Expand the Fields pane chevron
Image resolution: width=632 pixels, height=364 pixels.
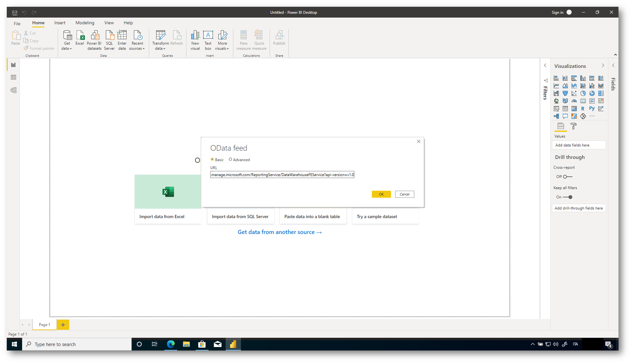[613, 66]
